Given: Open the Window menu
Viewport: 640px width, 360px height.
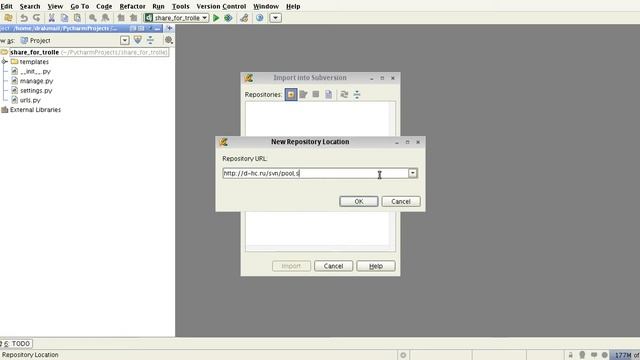Looking at the screenshot, I should [x=266, y=7].
